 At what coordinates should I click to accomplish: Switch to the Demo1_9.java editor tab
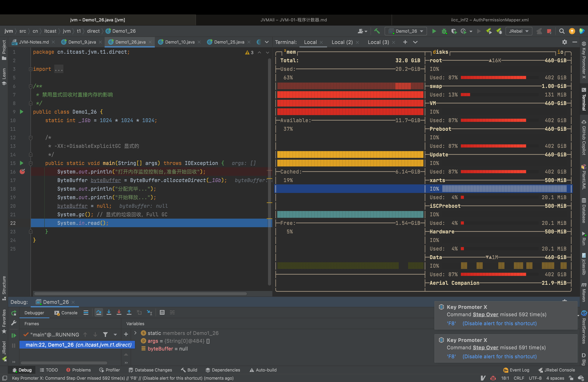[82, 42]
